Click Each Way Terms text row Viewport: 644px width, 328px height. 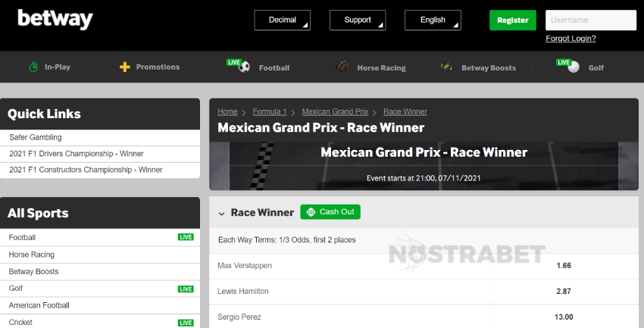(x=424, y=240)
